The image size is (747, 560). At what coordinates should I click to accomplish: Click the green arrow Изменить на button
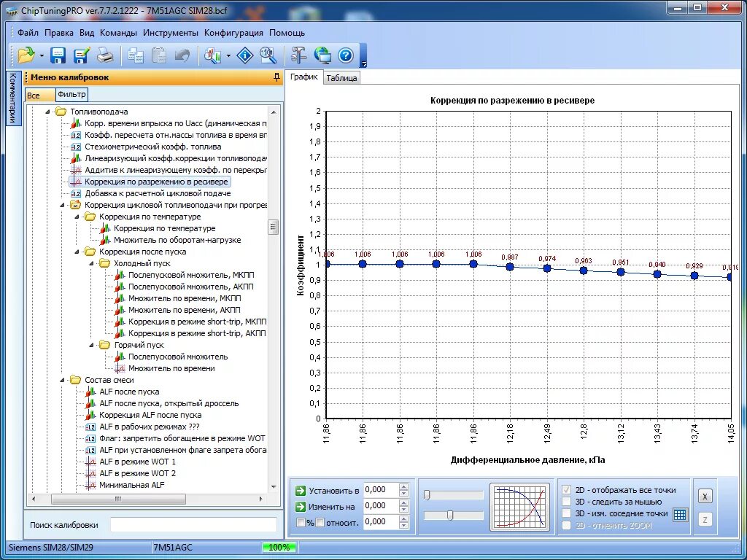tap(300, 506)
